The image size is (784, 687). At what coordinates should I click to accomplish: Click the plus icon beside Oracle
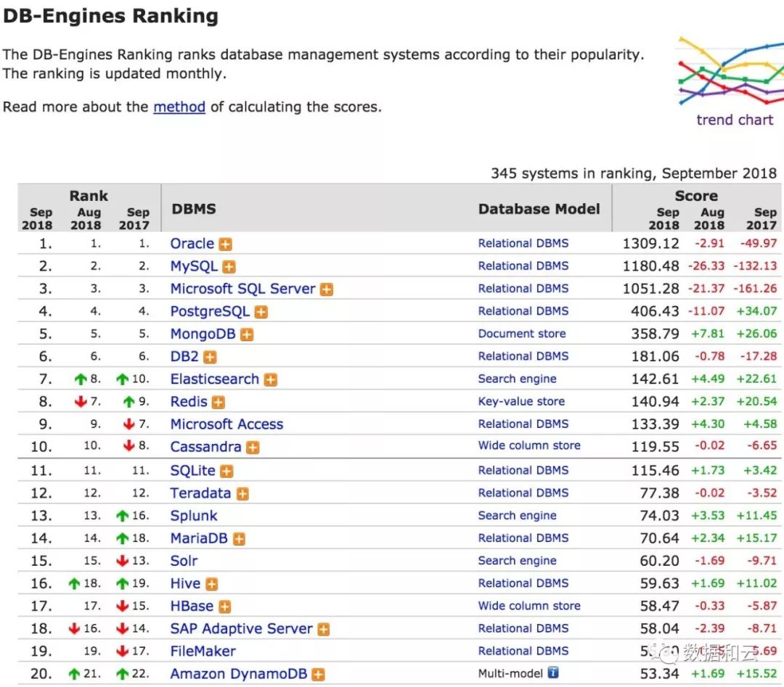point(226,244)
